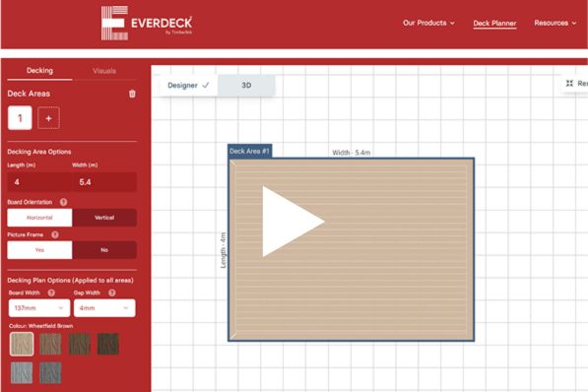Select Vertical board orientation

[104, 218]
